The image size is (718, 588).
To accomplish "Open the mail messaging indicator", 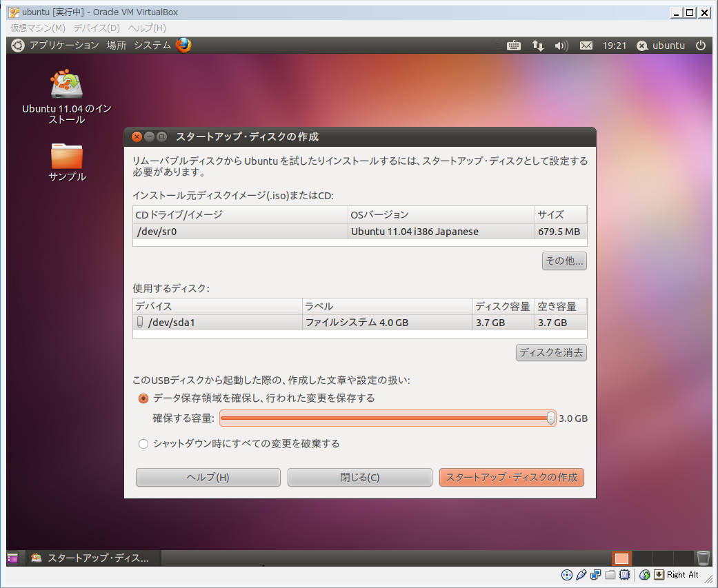I will pyautogui.click(x=586, y=45).
